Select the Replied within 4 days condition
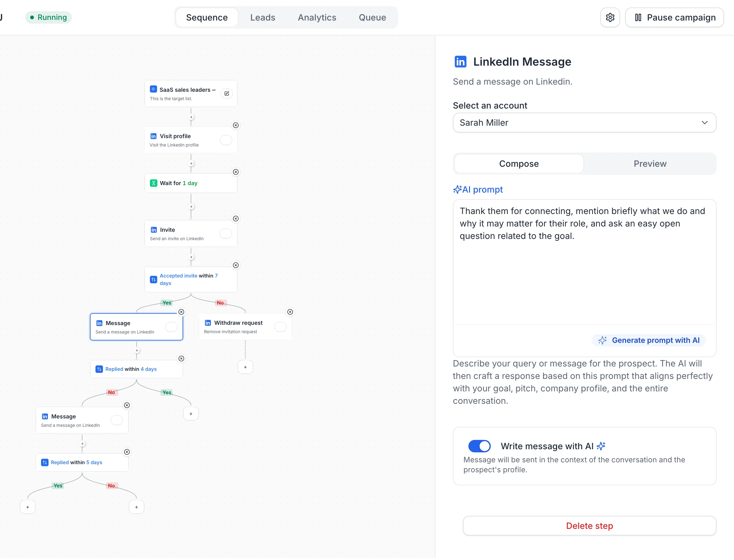The image size is (734, 560). click(x=137, y=369)
